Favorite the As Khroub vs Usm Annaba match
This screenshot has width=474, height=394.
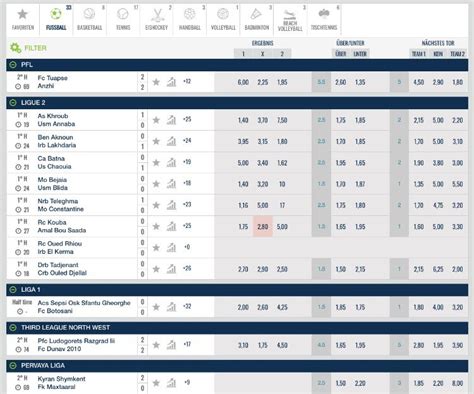(x=156, y=120)
